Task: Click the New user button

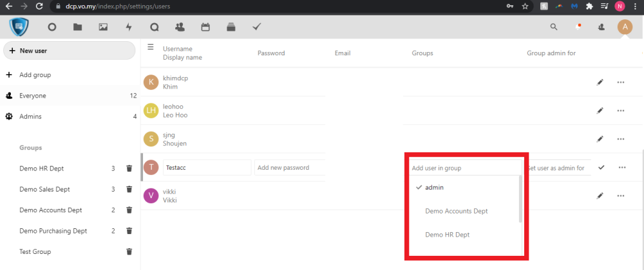Action: pos(69,51)
